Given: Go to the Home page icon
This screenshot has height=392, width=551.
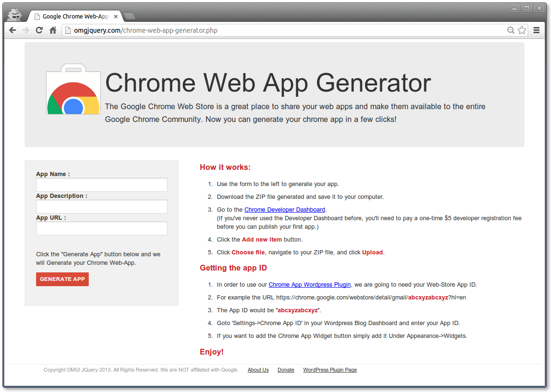Looking at the screenshot, I should point(53,30).
